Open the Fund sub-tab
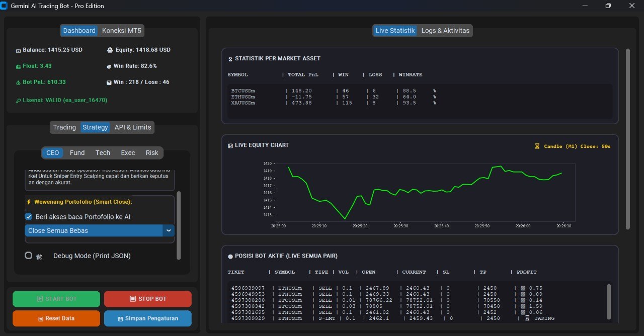The width and height of the screenshot is (644, 336). coord(77,153)
